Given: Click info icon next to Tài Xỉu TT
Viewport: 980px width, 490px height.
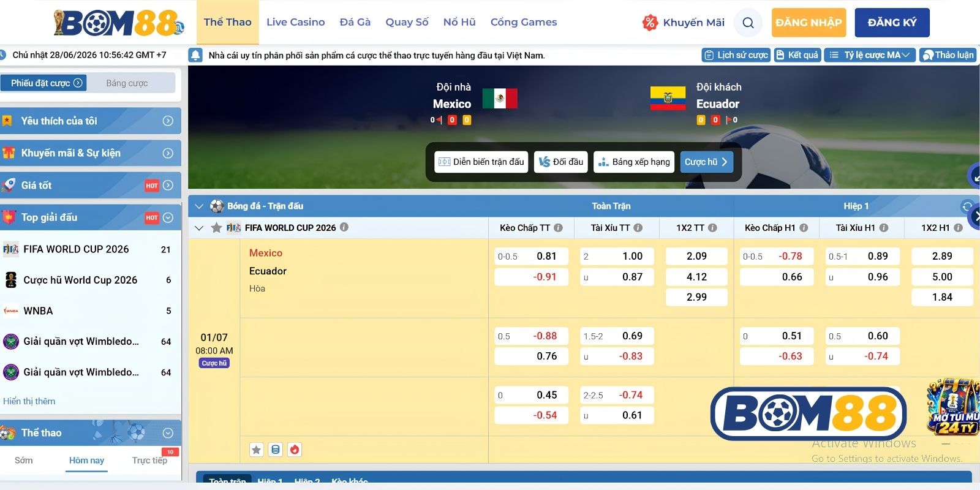Looking at the screenshot, I should click(x=638, y=228).
